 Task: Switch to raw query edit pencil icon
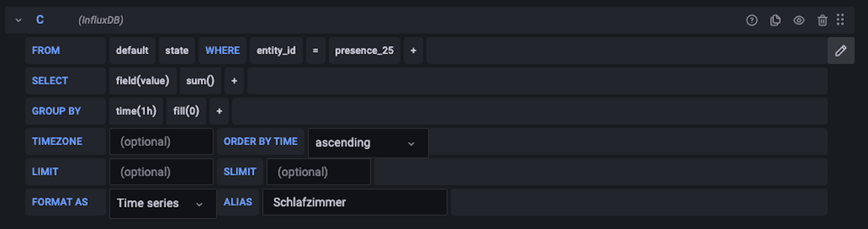841,50
